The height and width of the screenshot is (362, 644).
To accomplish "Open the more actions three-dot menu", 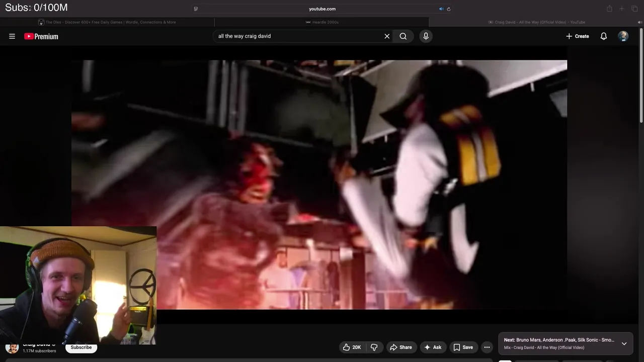I will [x=487, y=347].
